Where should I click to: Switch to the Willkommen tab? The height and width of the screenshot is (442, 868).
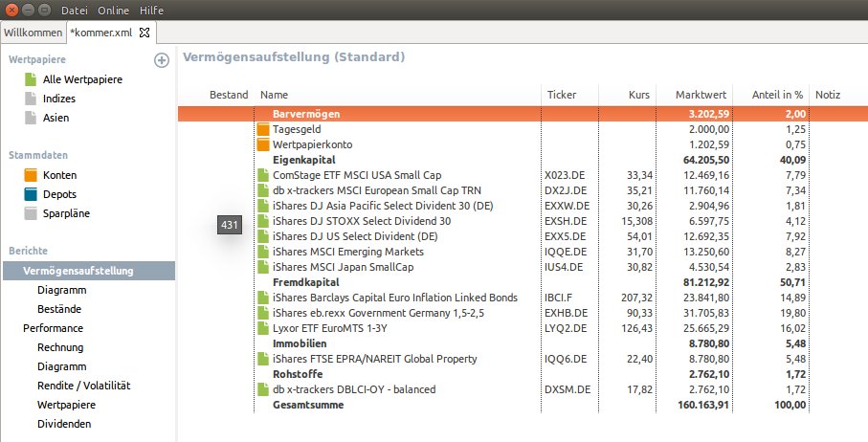(33, 33)
